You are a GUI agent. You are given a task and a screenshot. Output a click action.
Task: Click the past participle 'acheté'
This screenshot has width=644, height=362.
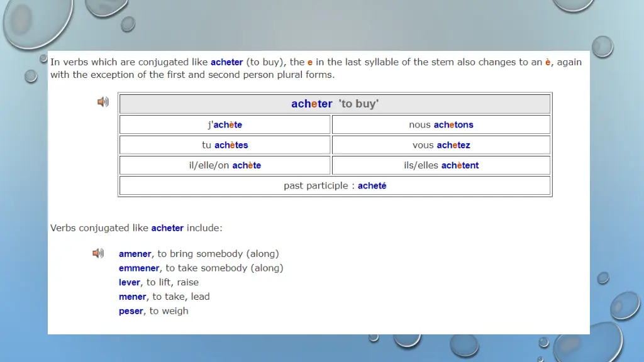[372, 185]
